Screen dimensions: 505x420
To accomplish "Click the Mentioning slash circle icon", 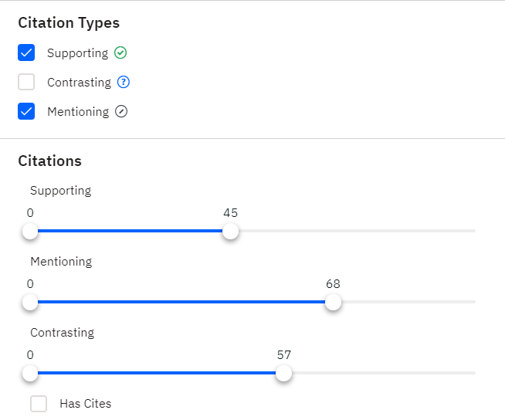I will pos(121,111).
